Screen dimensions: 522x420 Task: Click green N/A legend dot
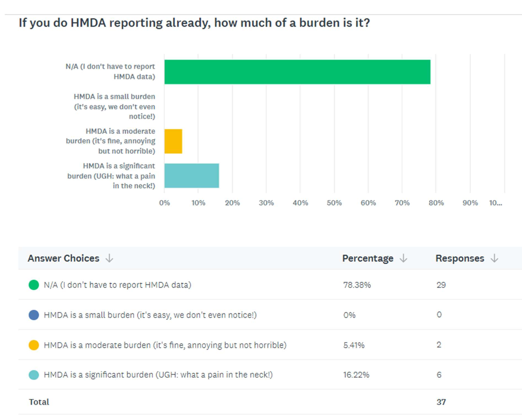[x=34, y=285]
